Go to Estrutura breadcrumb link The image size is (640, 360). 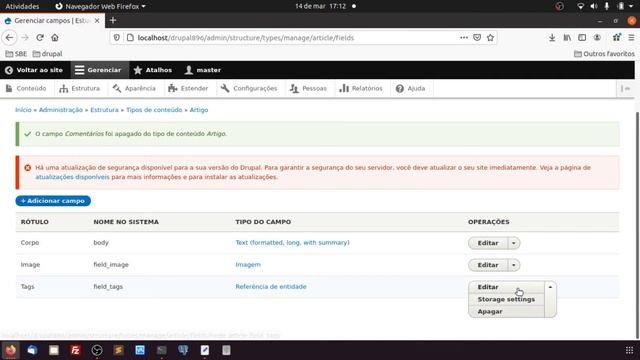click(x=104, y=110)
